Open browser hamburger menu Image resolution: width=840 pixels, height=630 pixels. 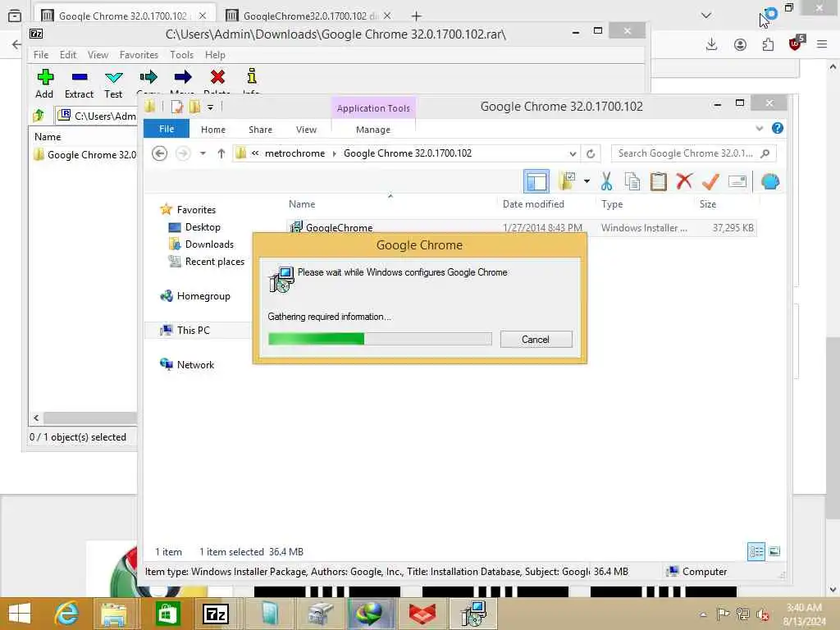(x=822, y=44)
